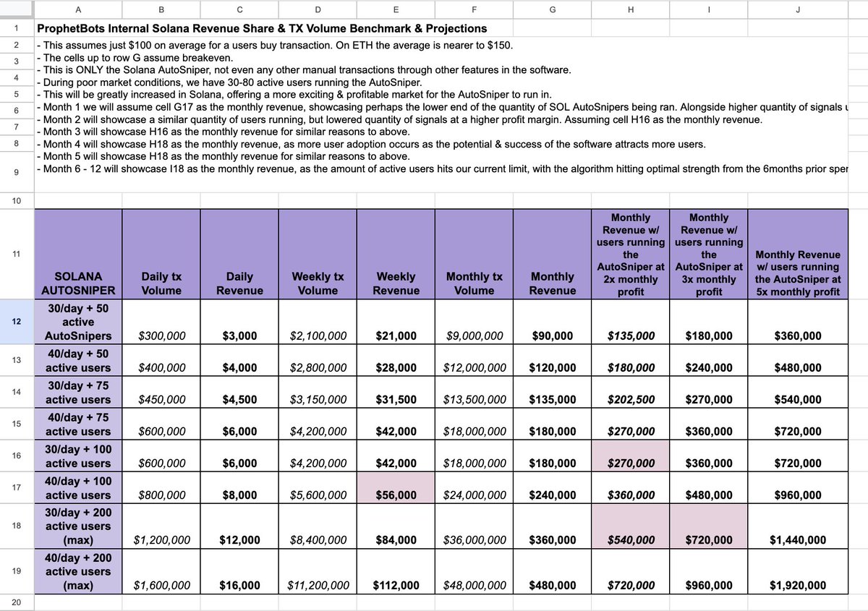Click the $450,000 daily volume cell

coord(161,393)
